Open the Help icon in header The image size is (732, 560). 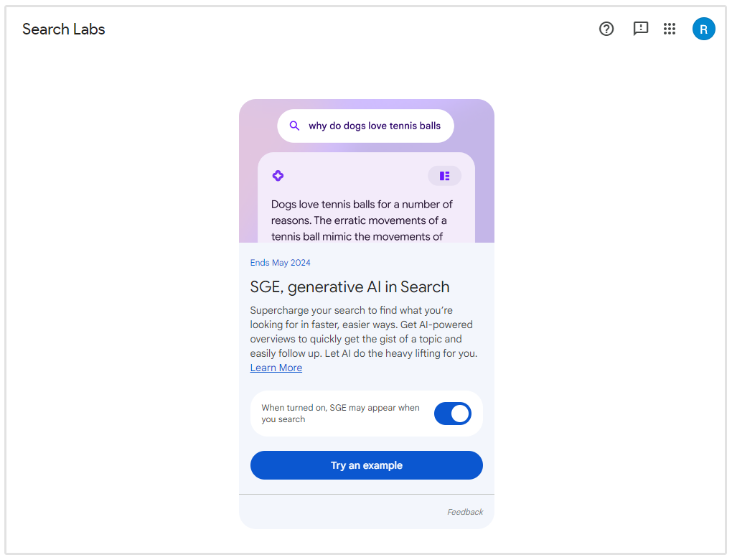(x=606, y=29)
